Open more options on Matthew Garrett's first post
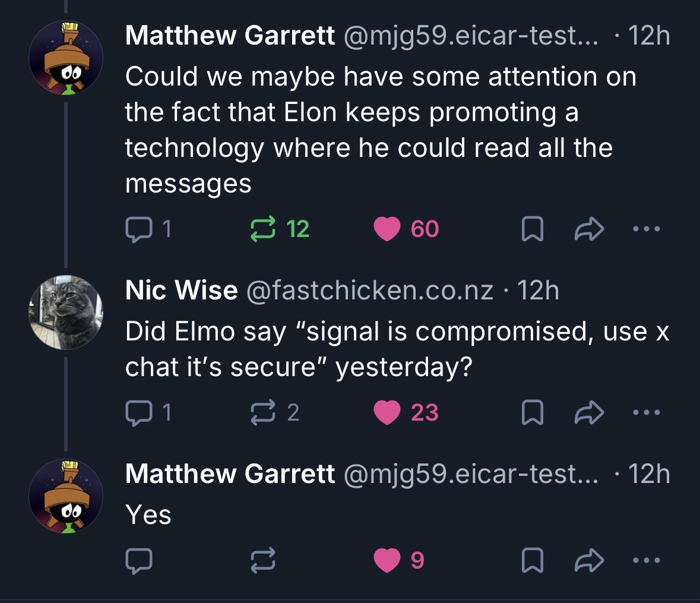 645,229
